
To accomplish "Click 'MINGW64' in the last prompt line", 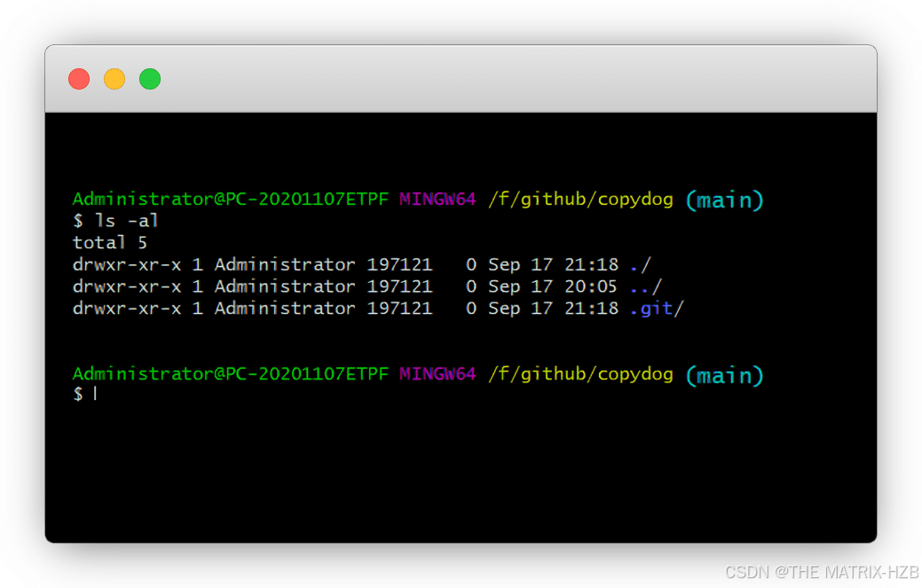I will click(x=437, y=374).
